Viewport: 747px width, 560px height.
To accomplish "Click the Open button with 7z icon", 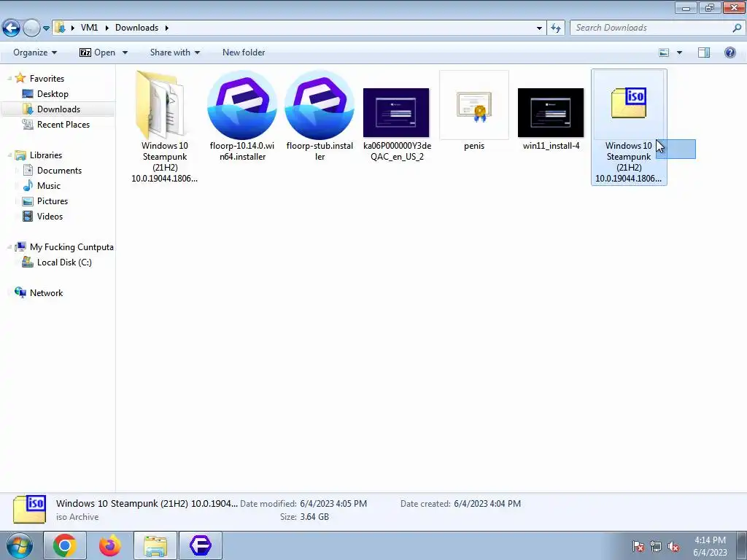I will coord(97,52).
